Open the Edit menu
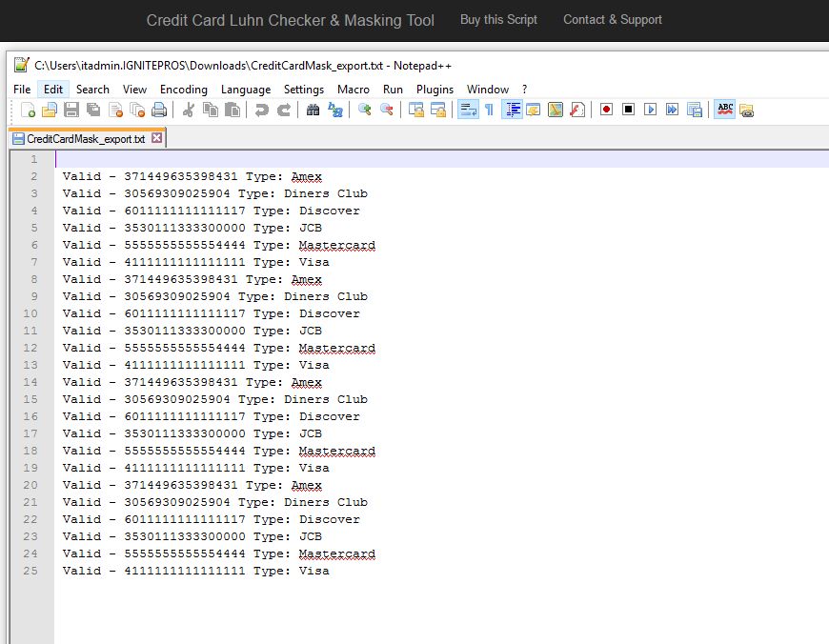This screenshot has height=644, width=829. coord(52,90)
